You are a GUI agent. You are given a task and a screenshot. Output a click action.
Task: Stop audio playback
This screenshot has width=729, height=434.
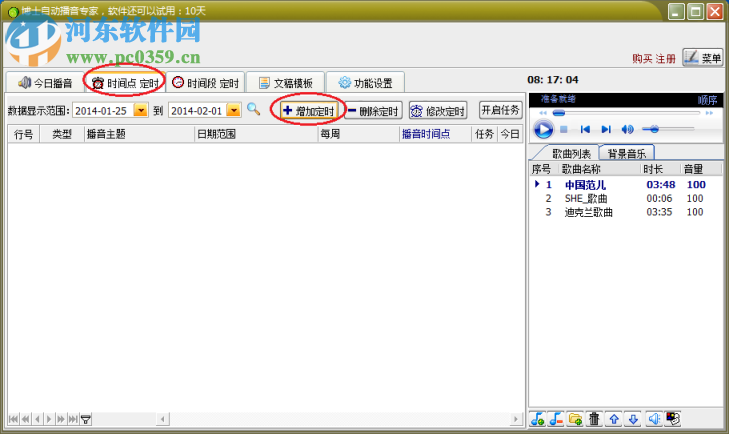pyautogui.click(x=564, y=129)
